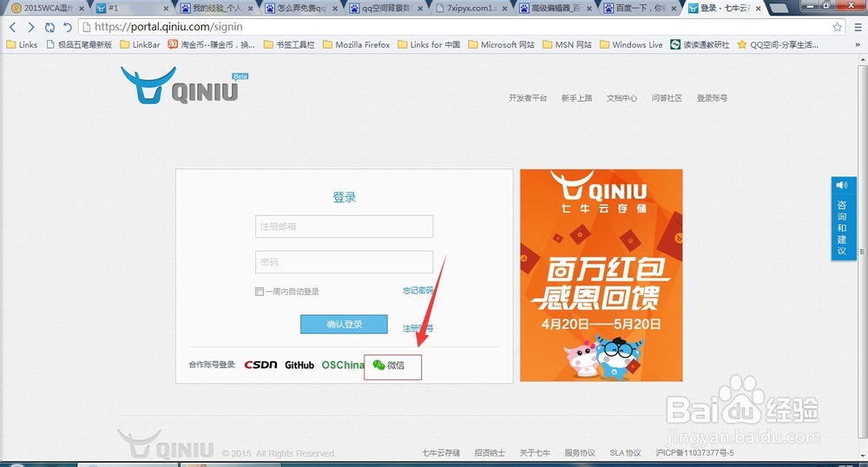The width and height of the screenshot is (868, 467).
Task: Focus the 注册邮箱 email input field
Action: point(344,227)
